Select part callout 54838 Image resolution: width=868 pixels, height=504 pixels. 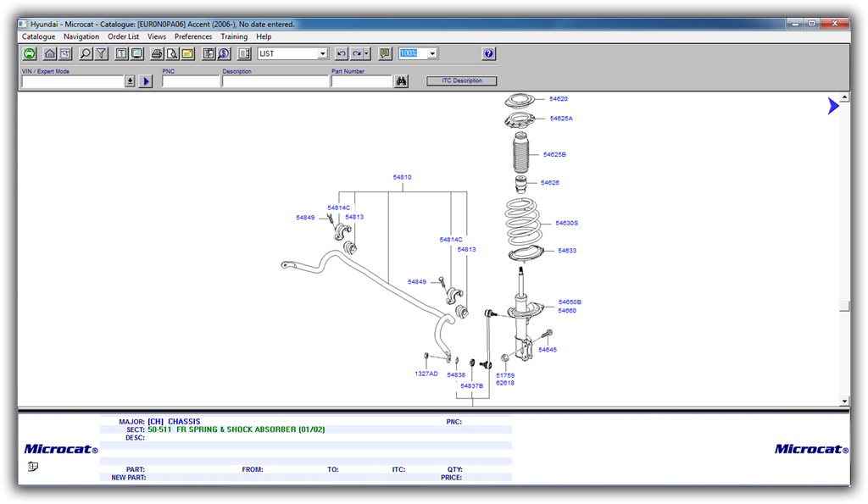(456, 375)
